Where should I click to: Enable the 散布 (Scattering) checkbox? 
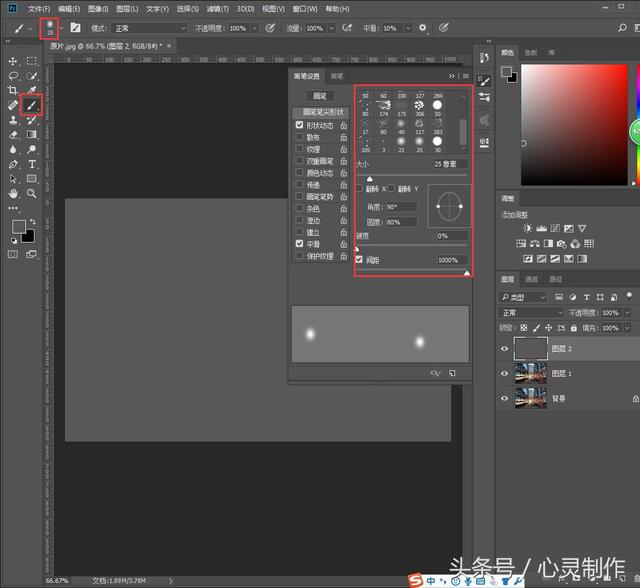(300, 137)
